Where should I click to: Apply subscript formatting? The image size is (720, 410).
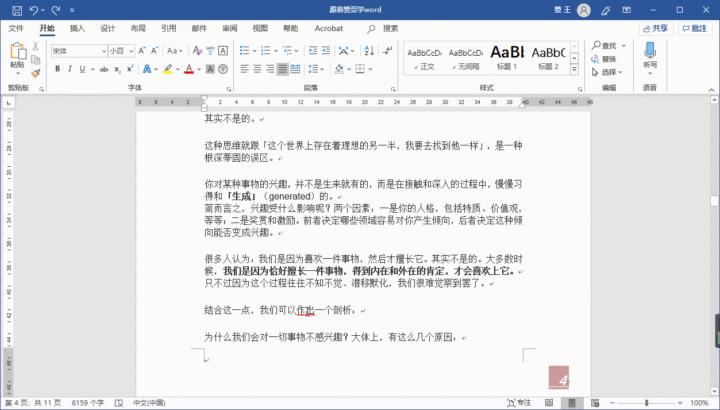click(x=118, y=69)
